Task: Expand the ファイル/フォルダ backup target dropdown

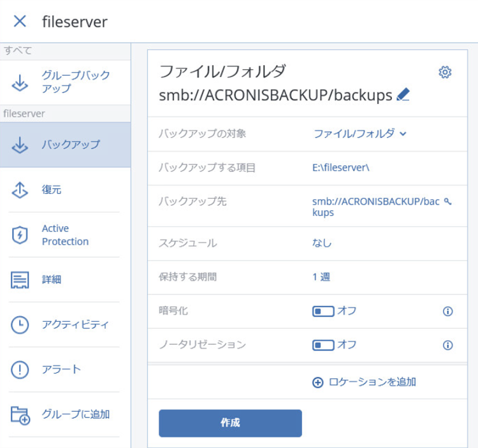Action: pos(359,134)
